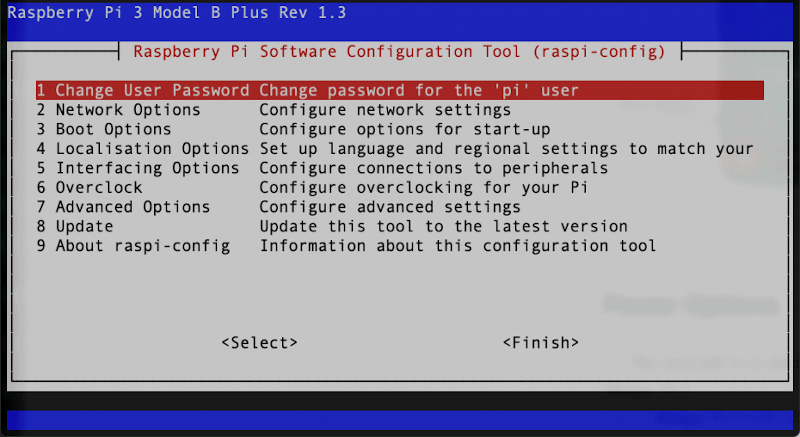Click 'Configure connections to peripherals' text
The width and height of the screenshot is (800, 437).
point(434,168)
